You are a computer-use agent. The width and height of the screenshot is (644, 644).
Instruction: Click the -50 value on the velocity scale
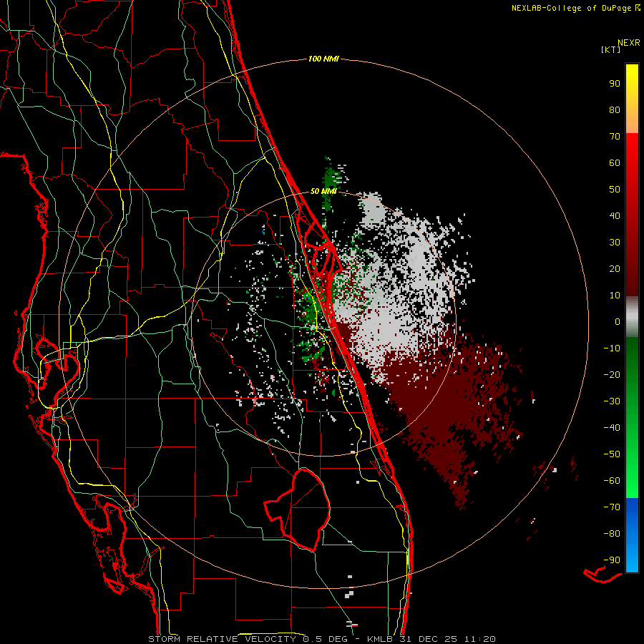(x=612, y=454)
